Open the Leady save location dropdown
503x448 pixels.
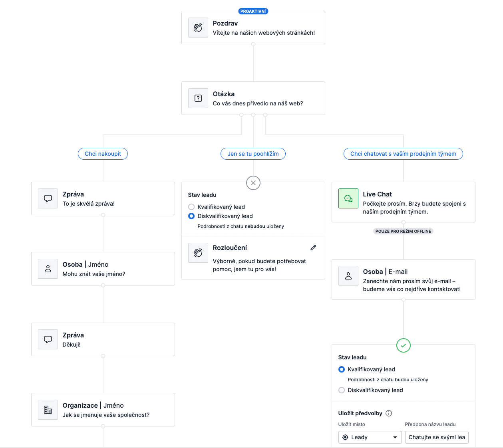[370, 437]
